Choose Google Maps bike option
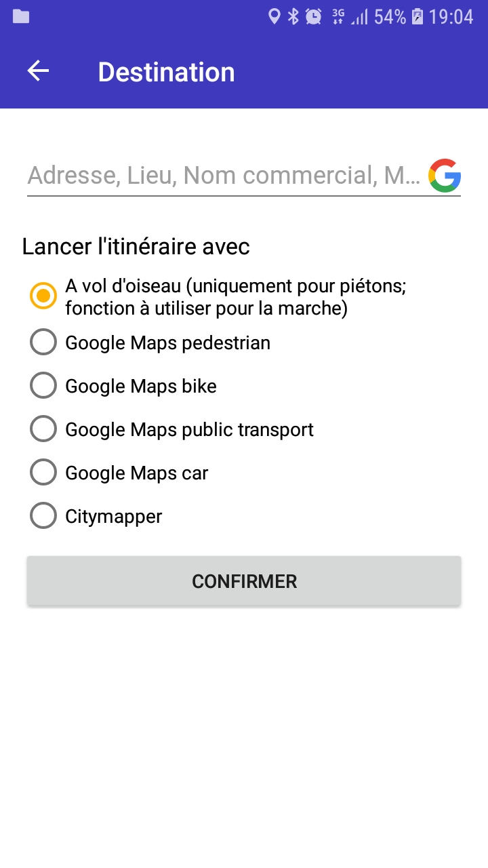Image resolution: width=488 pixels, height=868 pixels. click(43, 386)
